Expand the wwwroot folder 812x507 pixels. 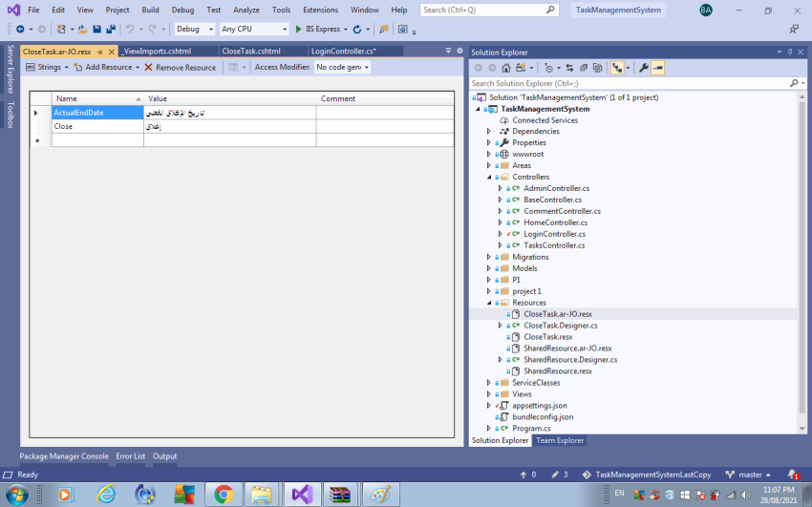pos(489,154)
